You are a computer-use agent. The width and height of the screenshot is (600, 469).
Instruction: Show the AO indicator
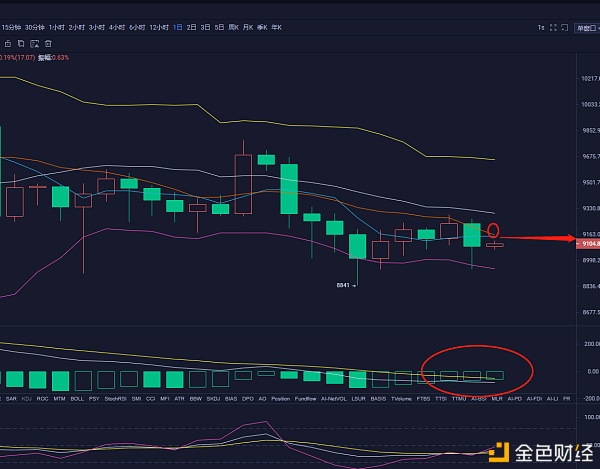(x=262, y=399)
